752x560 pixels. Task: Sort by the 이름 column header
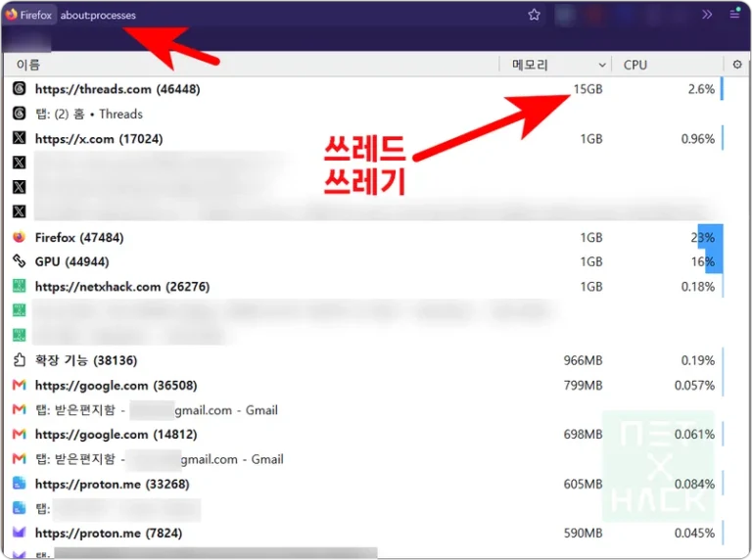coord(252,65)
